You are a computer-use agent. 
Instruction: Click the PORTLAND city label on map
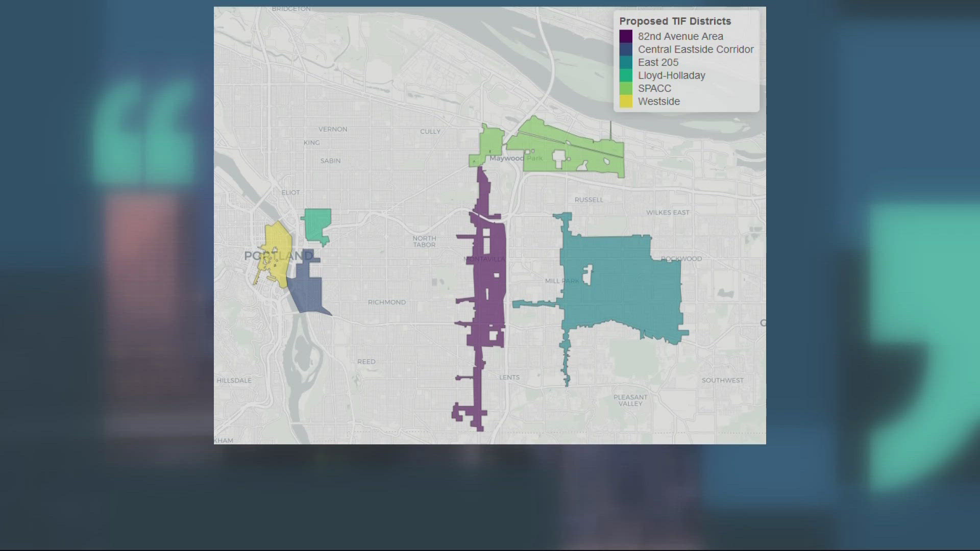(279, 256)
